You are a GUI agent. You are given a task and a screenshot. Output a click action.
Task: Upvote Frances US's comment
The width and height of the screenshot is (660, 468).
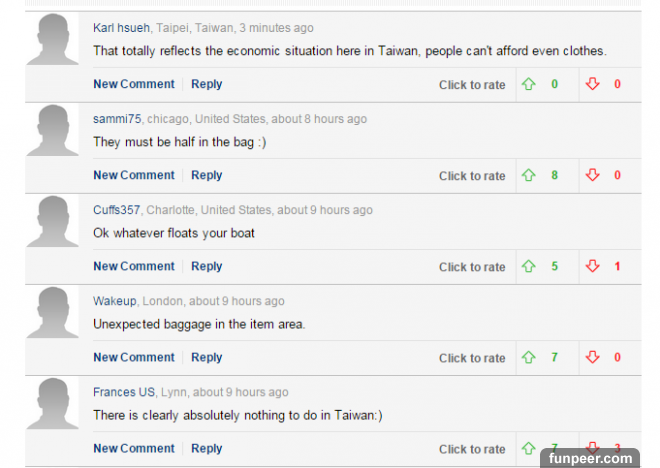[x=529, y=448]
